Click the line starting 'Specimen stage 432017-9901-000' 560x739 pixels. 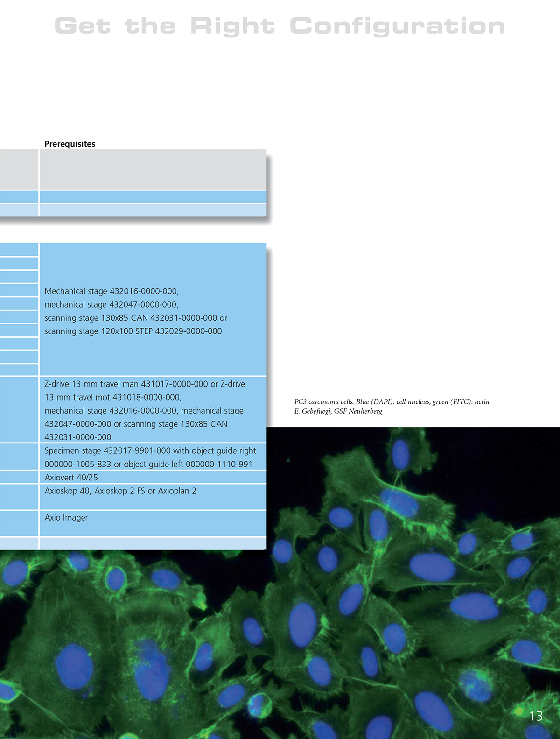click(150, 451)
